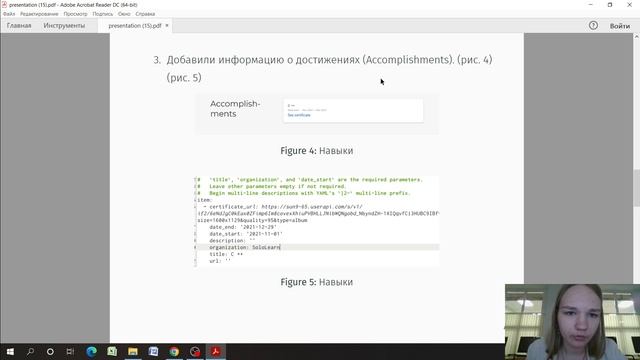Open the red-black round recorder icon in taskbar
The width and height of the screenshot is (640, 360).
pyautogui.click(x=195, y=351)
